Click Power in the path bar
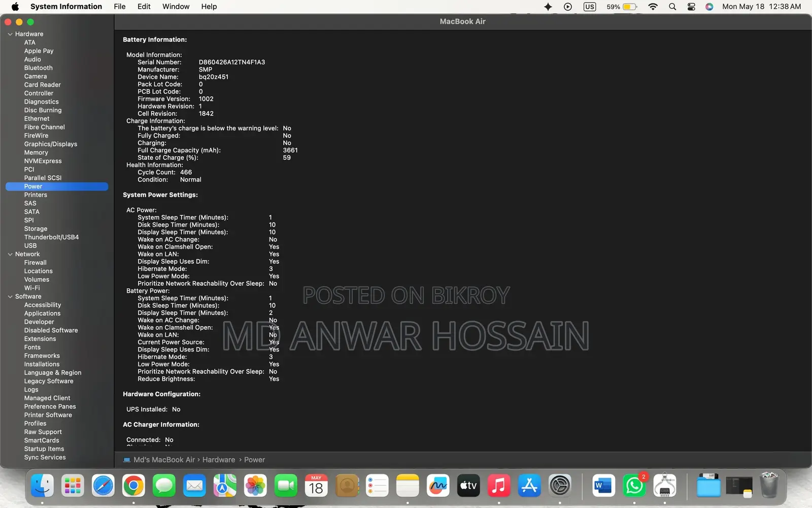This screenshot has height=508, width=812. [x=254, y=460]
